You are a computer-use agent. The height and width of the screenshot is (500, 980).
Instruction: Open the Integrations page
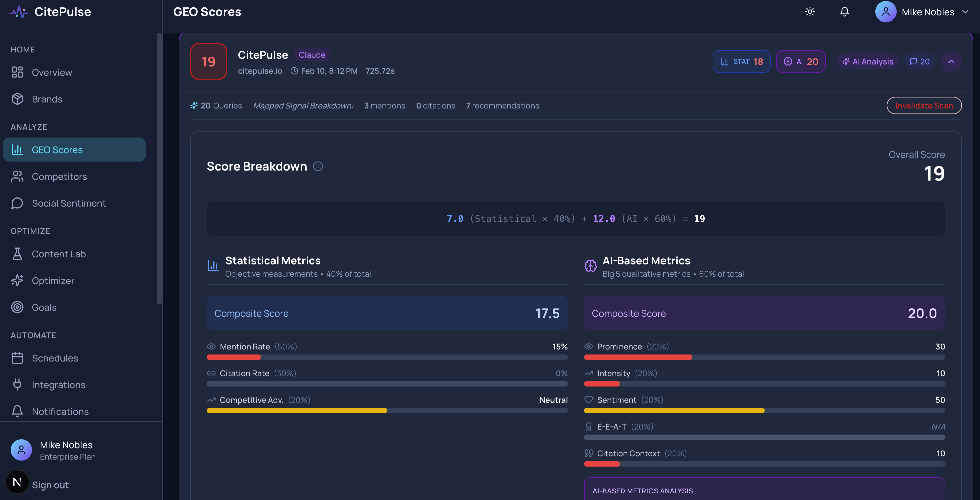(58, 385)
